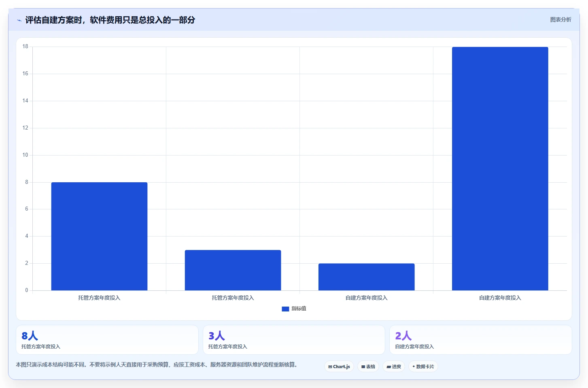
Task: Click the 指标值 legend text
Action: [299, 309]
